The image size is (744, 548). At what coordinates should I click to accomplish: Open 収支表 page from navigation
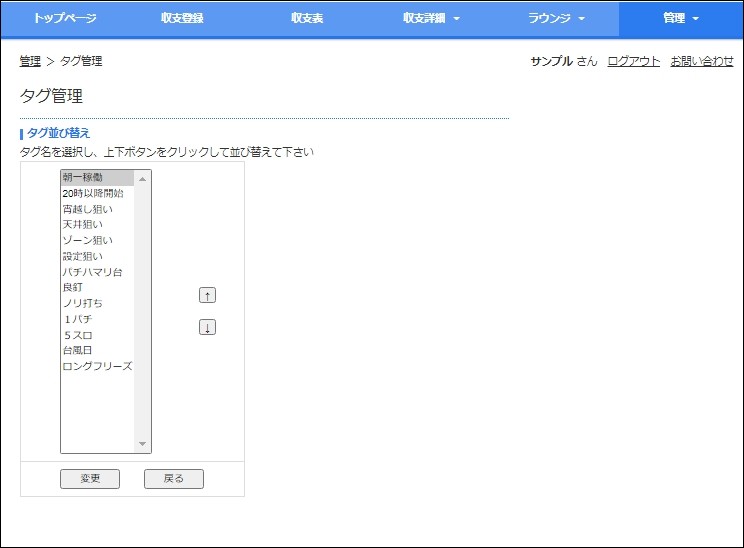(307, 19)
